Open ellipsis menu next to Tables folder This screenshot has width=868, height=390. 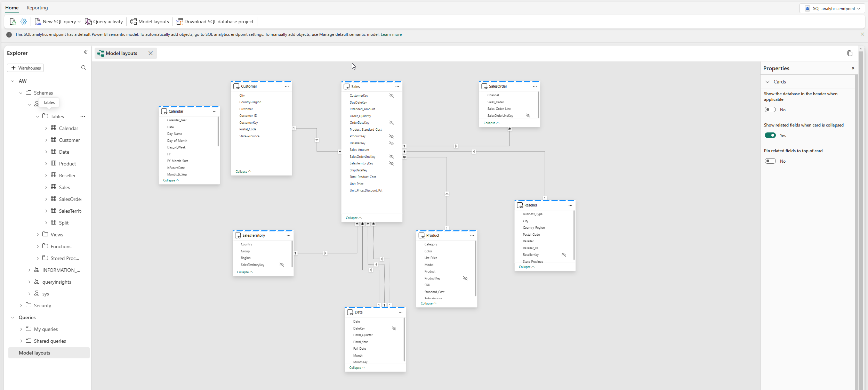83,116
